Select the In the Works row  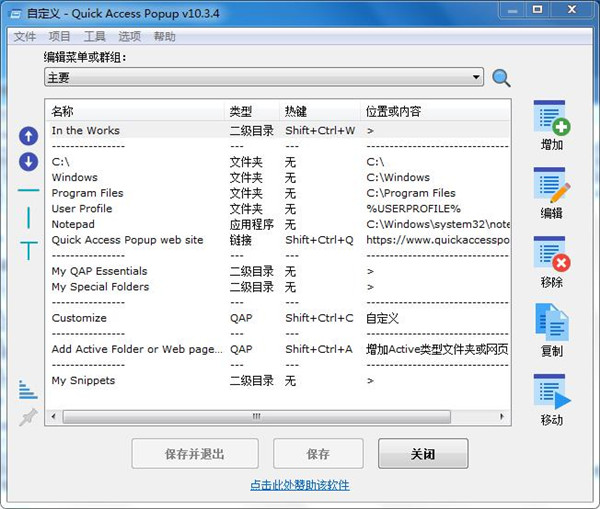point(278,131)
